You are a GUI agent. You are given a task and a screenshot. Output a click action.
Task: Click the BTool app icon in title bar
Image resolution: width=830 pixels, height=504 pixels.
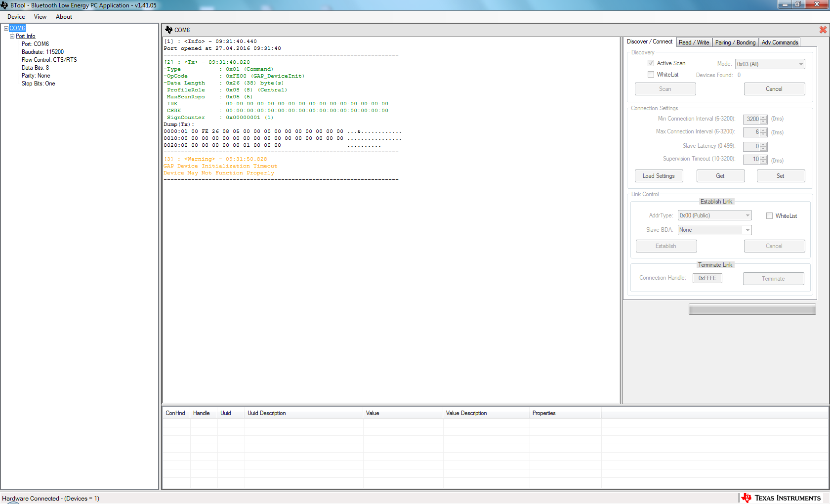(x=4, y=5)
